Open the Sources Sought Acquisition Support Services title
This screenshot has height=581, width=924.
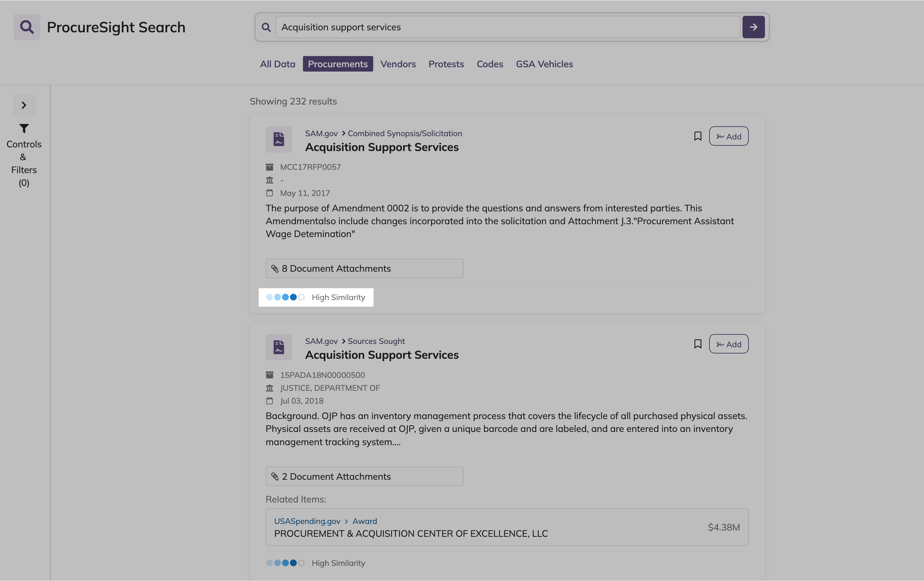(382, 355)
